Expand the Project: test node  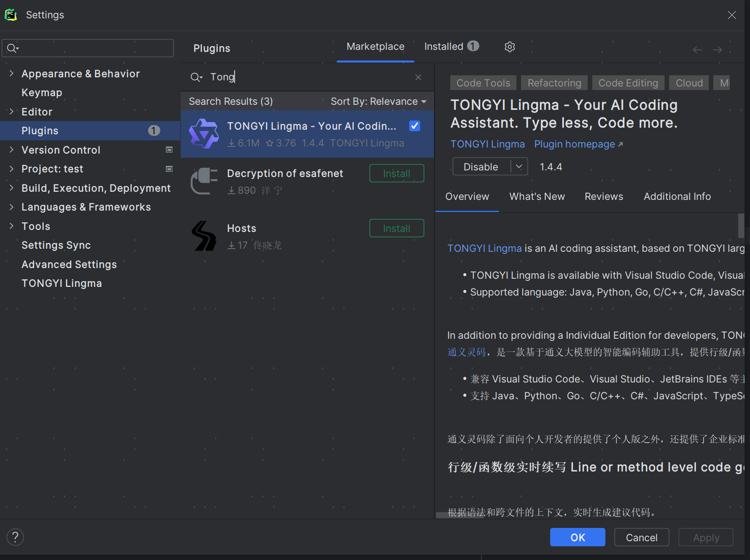tap(11, 169)
